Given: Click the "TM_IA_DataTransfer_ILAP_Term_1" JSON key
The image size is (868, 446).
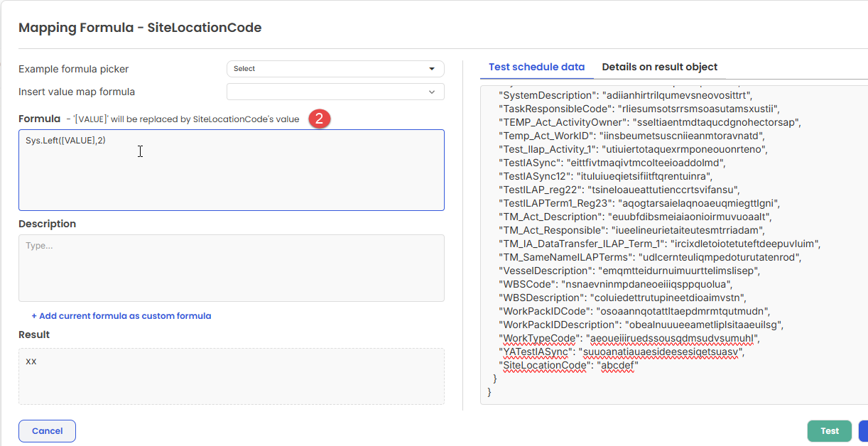Looking at the screenshot, I should click(x=582, y=244).
